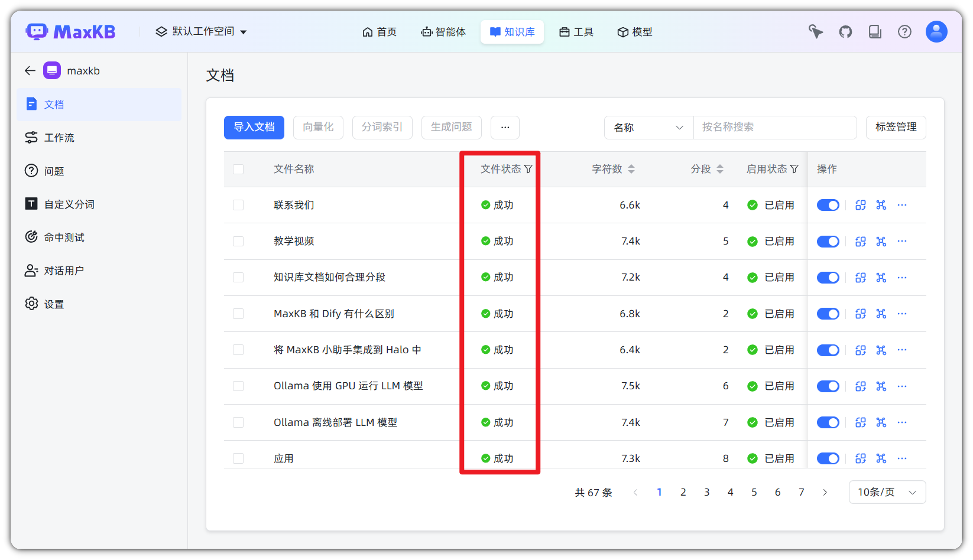Select all documents header checkbox
973x560 pixels.
tap(238, 170)
